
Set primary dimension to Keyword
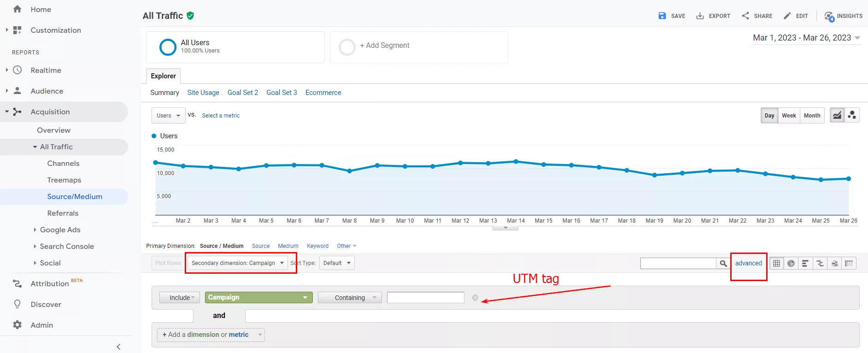[x=318, y=246]
